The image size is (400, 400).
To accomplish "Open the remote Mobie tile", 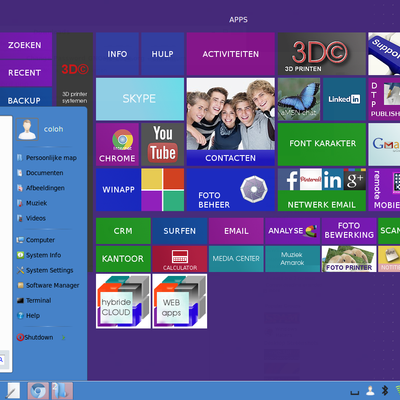I will (x=384, y=190).
